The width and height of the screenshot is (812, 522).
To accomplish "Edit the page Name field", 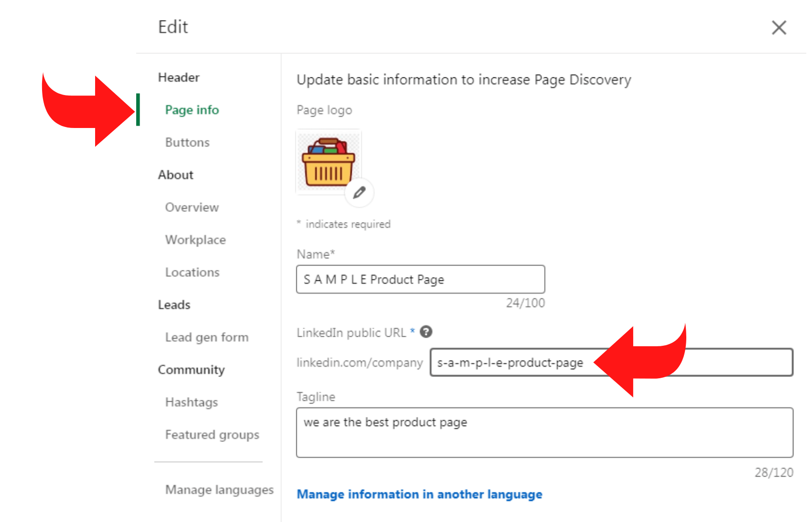I will [x=420, y=279].
